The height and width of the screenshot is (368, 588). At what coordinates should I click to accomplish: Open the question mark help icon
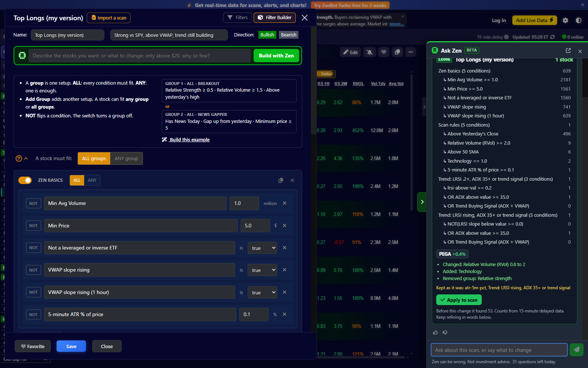(19, 159)
